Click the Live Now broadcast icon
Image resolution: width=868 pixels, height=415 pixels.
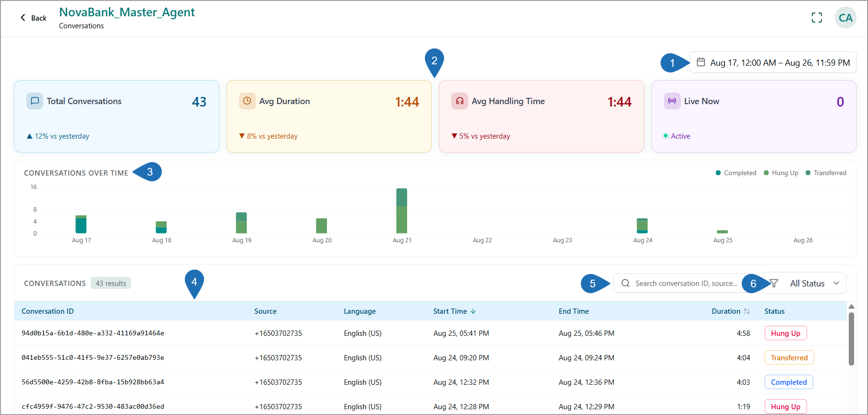point(672,101)
